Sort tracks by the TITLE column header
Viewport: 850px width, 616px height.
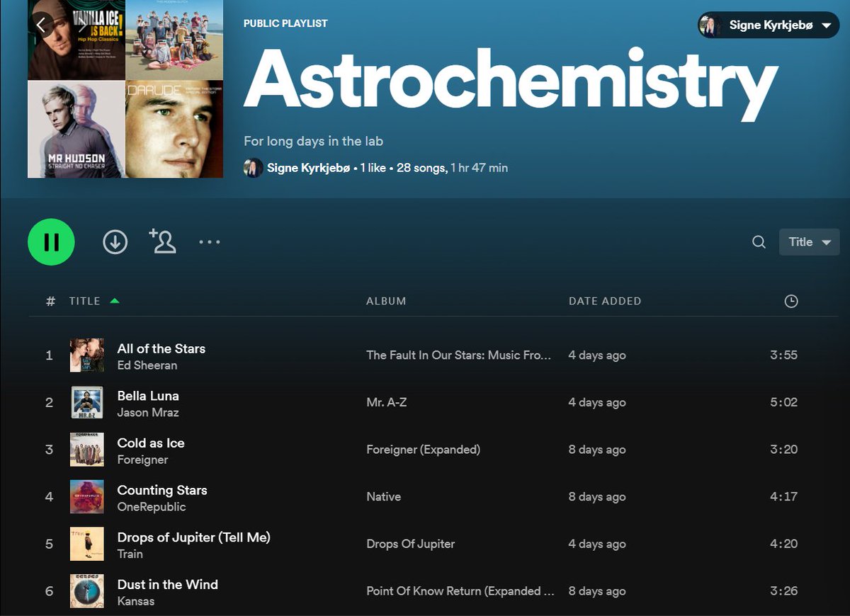84,301
